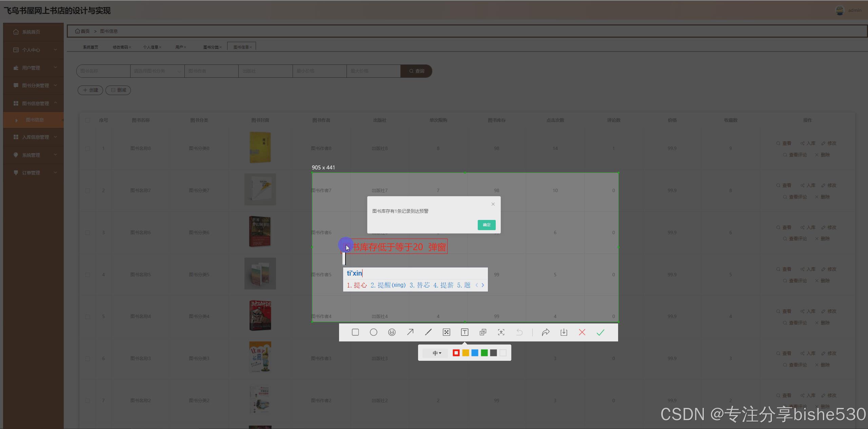Switch to the 系统首页 tab
The width and height of the screenshot is (868, 429).
pyautogui.click(x=91, y=47)
